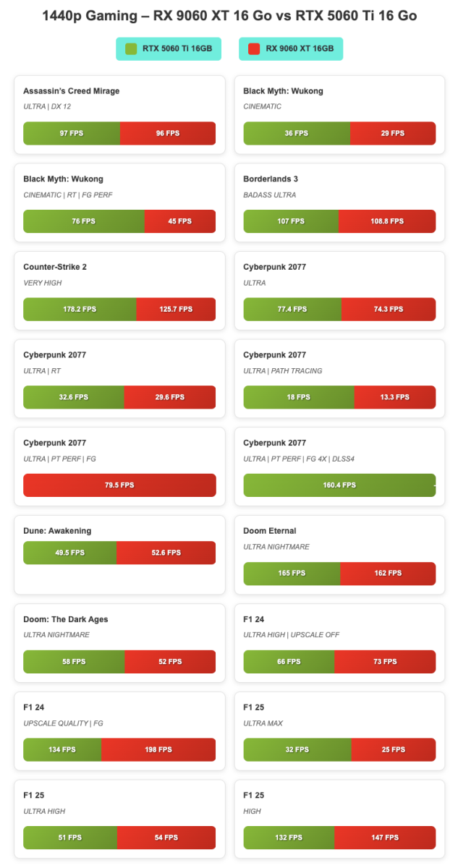458x868 pixels.
Task: Click the green swatch in the RTX 5060 Ti legend
Action: [x=131, y=48]
